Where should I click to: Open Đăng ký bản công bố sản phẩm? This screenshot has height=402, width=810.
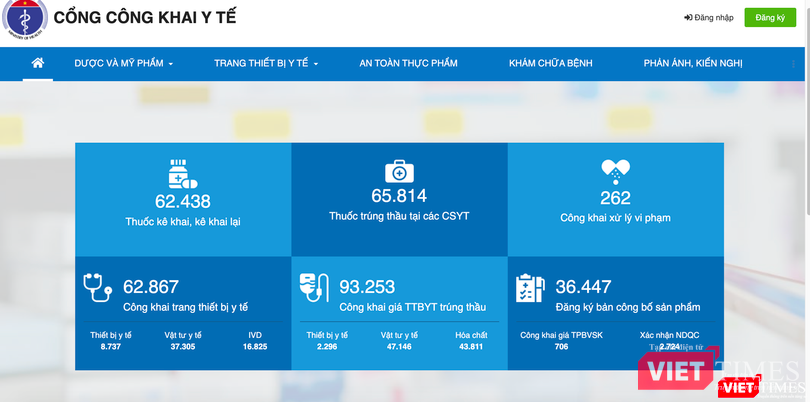[628, 307]
